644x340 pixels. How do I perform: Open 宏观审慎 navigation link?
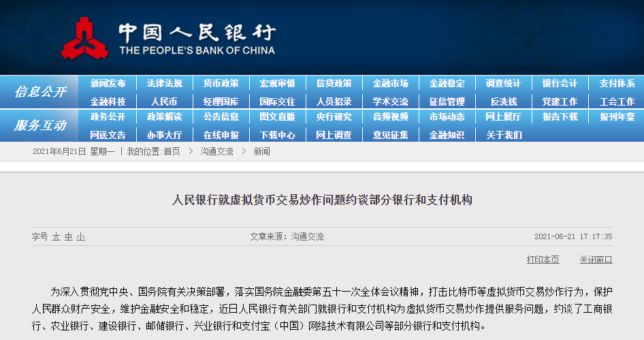[277, 83]
